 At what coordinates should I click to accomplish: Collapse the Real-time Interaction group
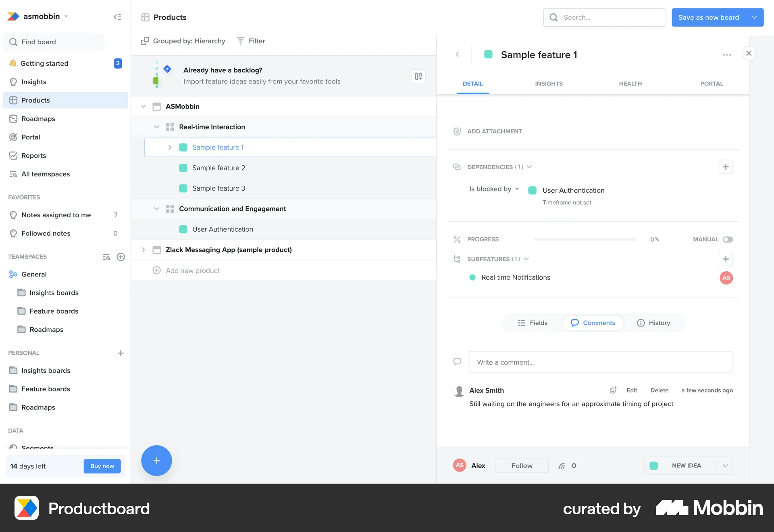tap(157, 127)
